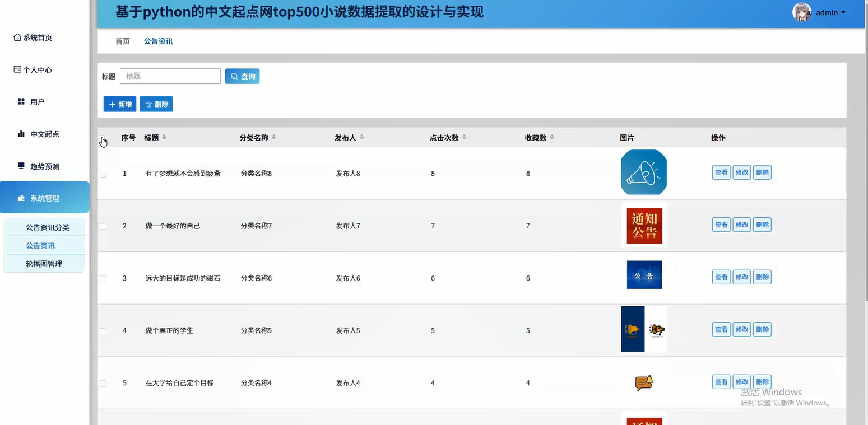868x425 pixels.
Task: Click the cell 分类名称4
Action: [256, 383]
